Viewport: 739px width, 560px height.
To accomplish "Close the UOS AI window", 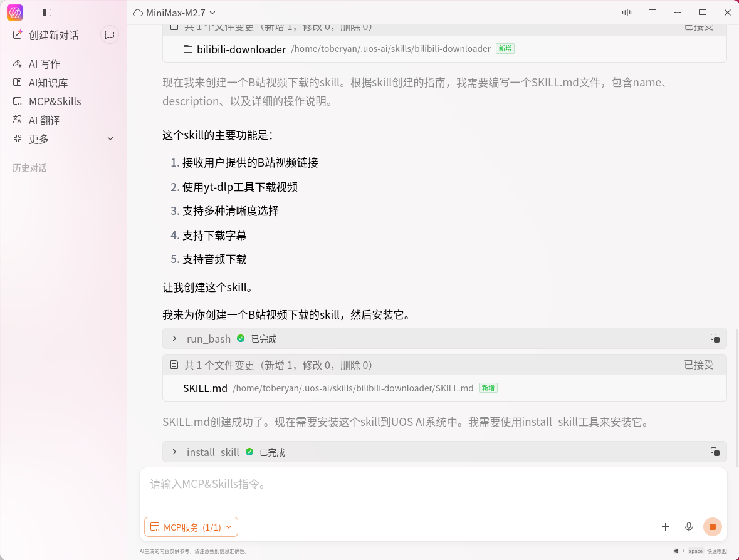I will 728,13.
